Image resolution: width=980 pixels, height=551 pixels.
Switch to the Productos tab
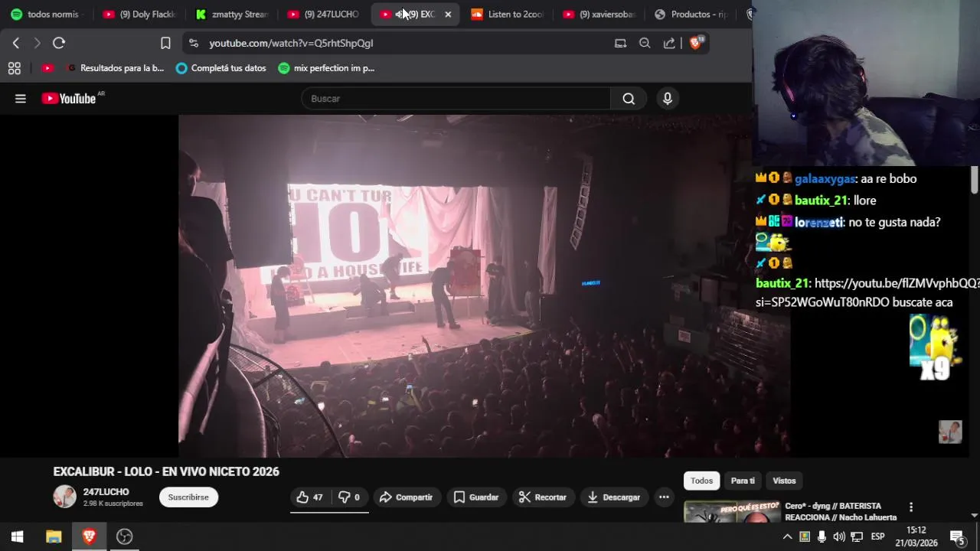point(691,14)
